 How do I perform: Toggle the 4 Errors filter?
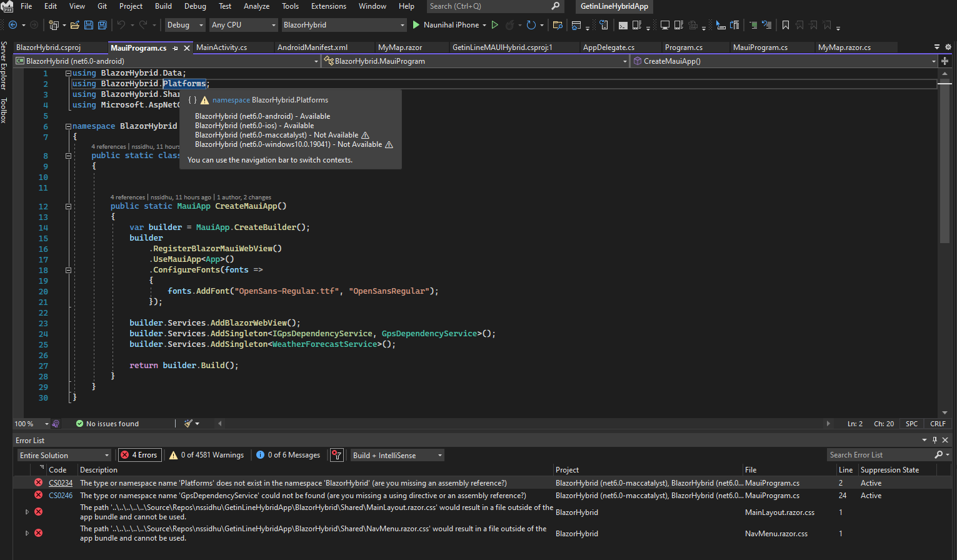139,455
